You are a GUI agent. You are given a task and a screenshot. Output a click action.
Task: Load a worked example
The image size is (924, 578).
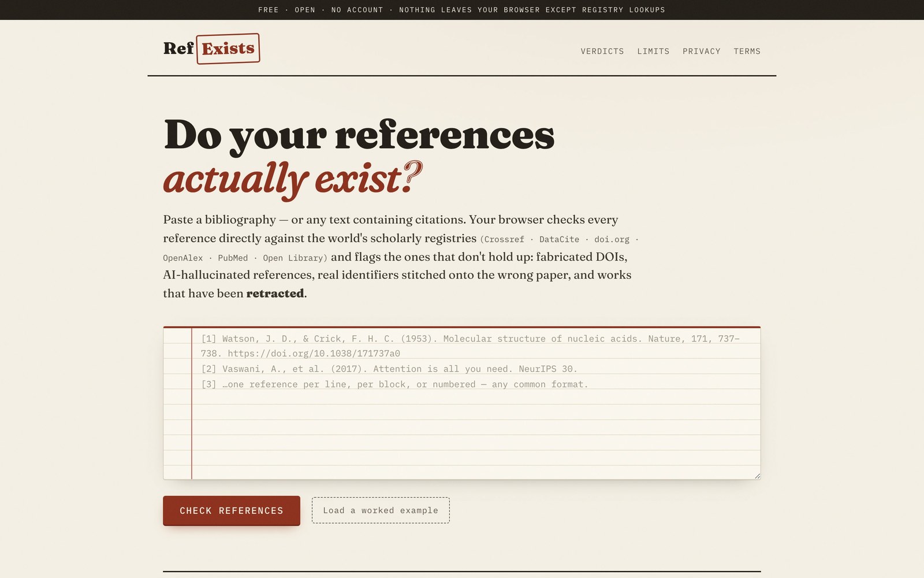(x=381, y=510)
